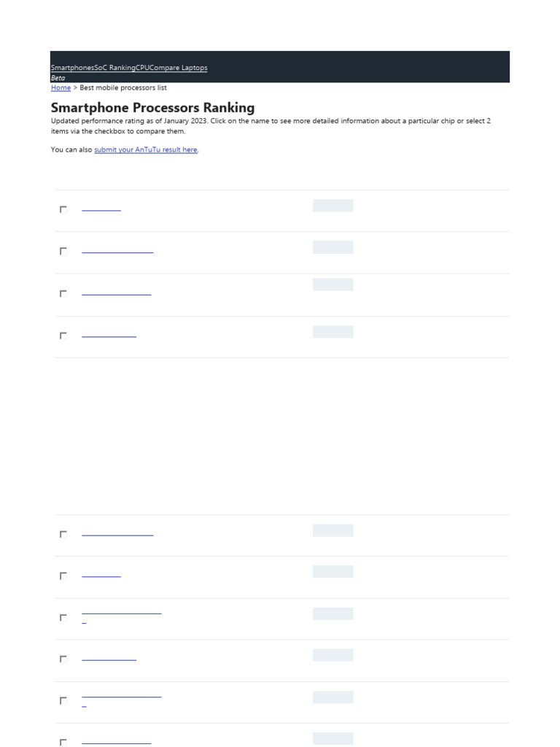Viewport: 560px width, 747px height.
Task: Click the fifth processor row's name link
Action: (117, 535)
